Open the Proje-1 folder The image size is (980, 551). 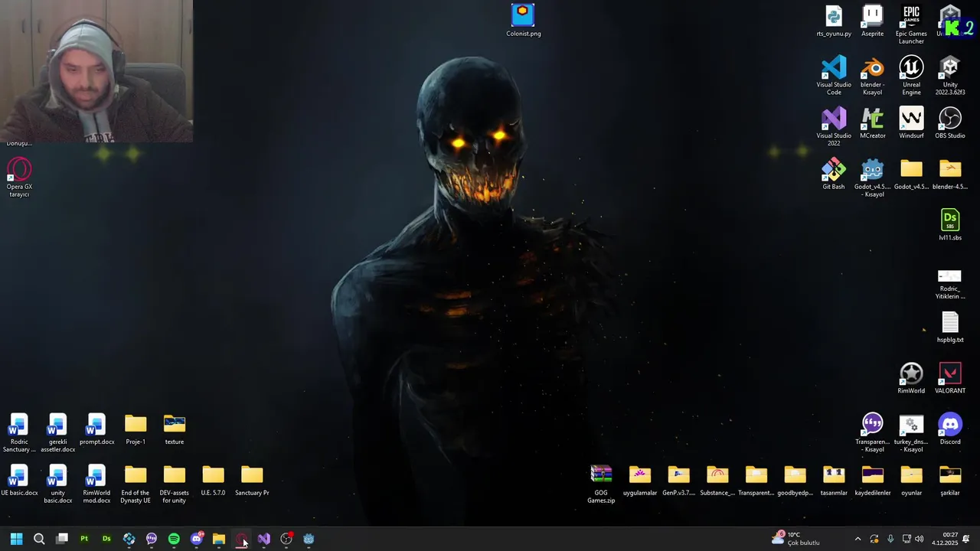click(136, 429)
